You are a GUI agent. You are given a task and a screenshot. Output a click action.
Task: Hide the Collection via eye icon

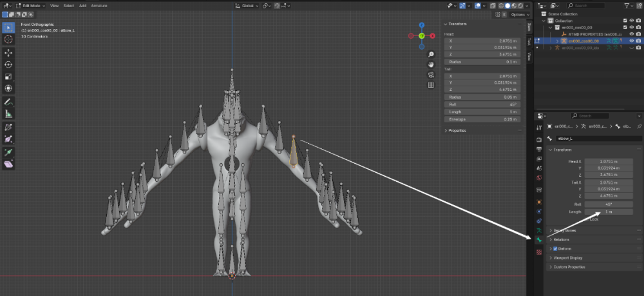point(632,21)
